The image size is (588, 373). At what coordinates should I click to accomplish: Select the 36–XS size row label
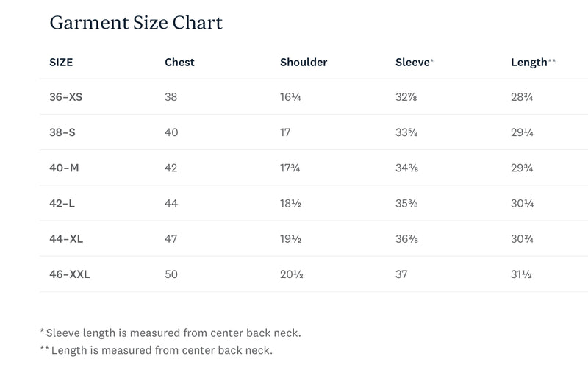tap(65, 97)
